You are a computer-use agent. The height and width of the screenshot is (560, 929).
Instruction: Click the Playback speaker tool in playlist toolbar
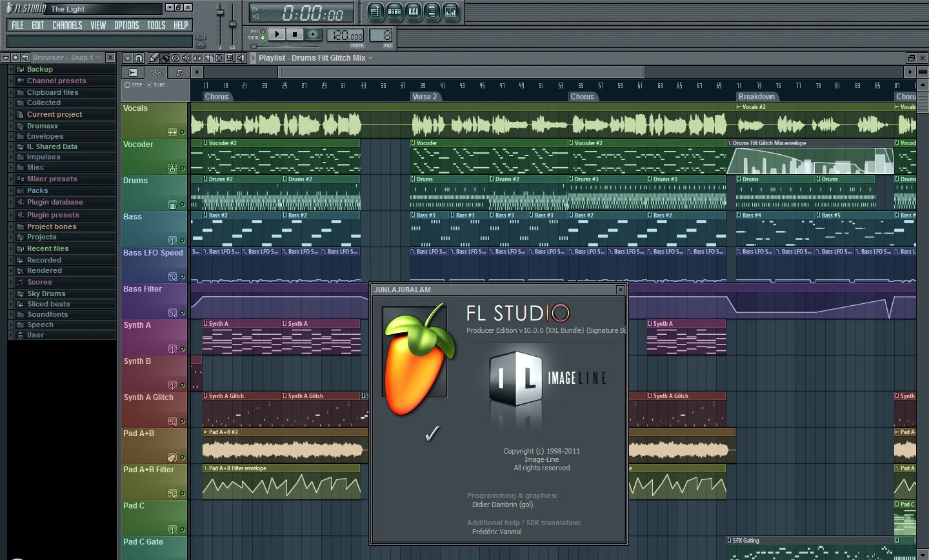[241, 58]
